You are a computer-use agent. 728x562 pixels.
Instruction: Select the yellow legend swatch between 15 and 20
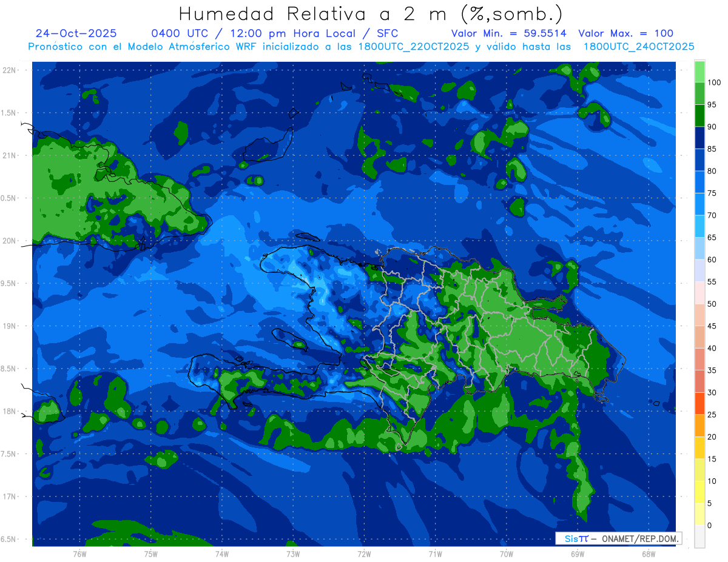(x=699, y=447)
